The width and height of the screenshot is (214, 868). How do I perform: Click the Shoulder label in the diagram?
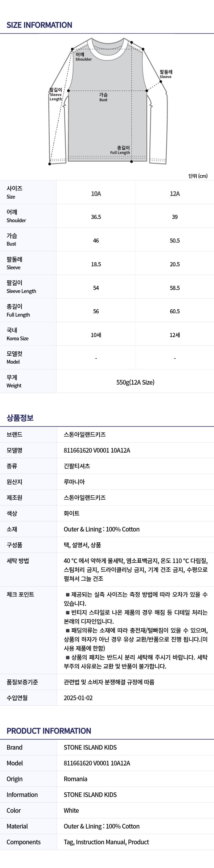pos(83,57)
